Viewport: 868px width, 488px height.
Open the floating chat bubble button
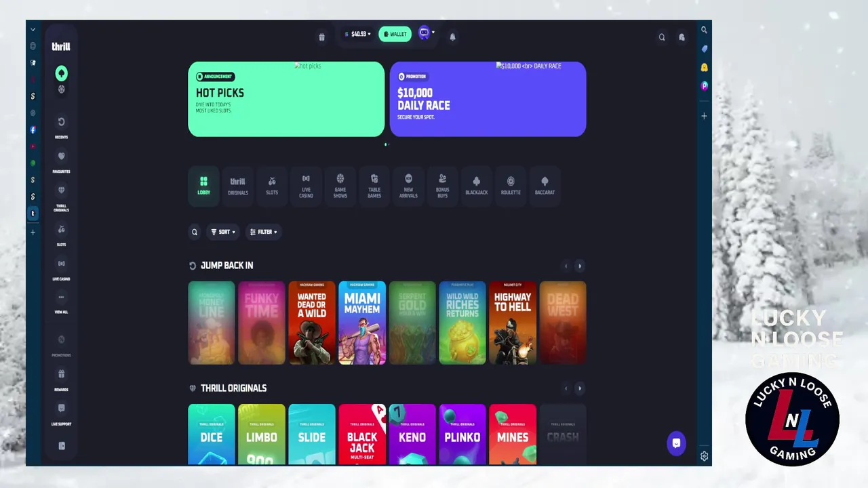click(676, 443)
